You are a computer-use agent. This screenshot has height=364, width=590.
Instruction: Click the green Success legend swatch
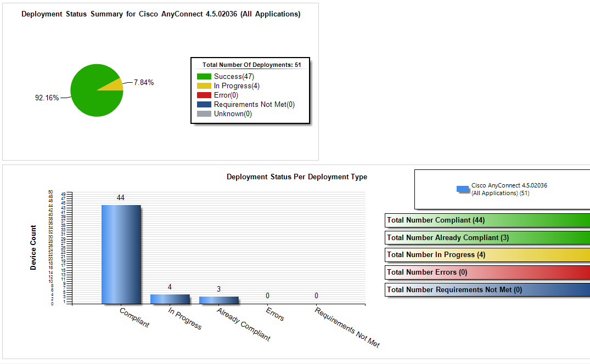pyautogui.click(x=204, y=76)
